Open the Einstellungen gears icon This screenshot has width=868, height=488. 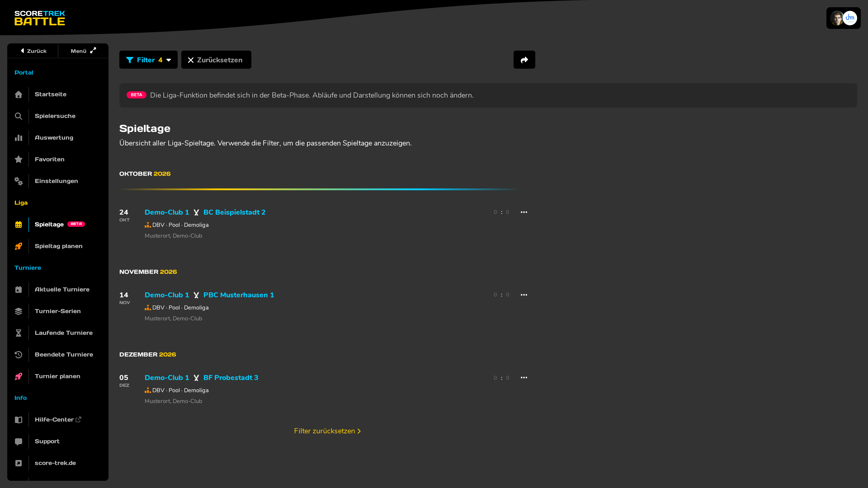coord(19,181)
